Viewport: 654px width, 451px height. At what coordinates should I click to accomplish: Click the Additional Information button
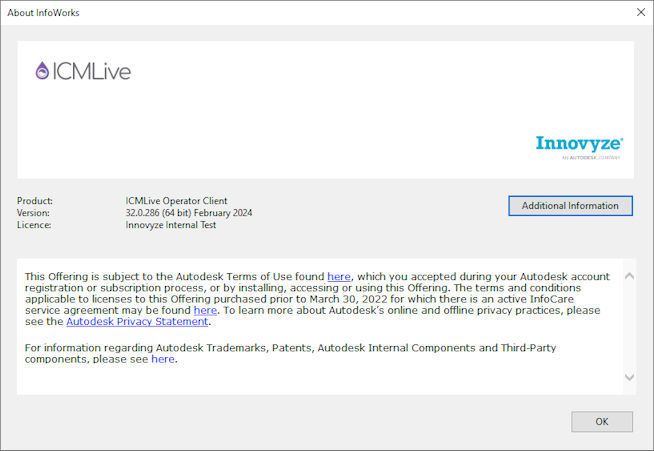[x=570, y=206]
